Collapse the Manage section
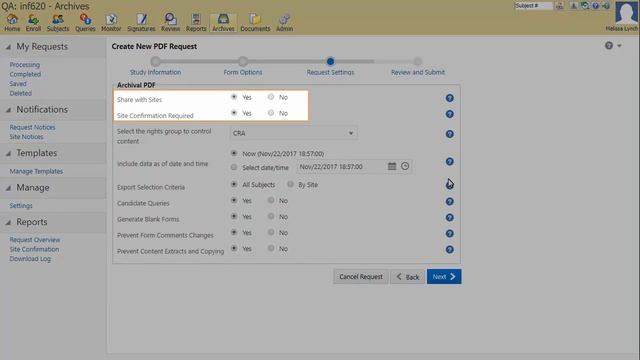 pos(8,188)
